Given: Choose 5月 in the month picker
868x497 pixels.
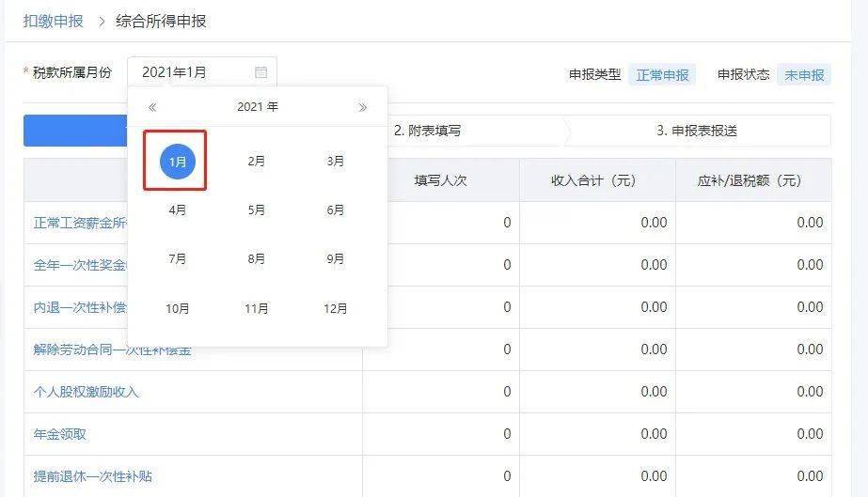Looking at the screenshot, I should pos(257,210).
